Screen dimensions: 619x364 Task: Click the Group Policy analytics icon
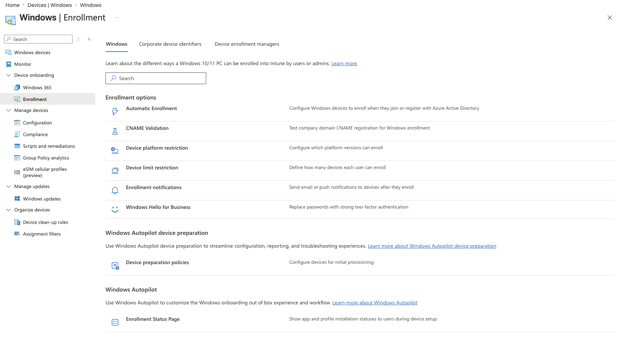pos(17,158)
